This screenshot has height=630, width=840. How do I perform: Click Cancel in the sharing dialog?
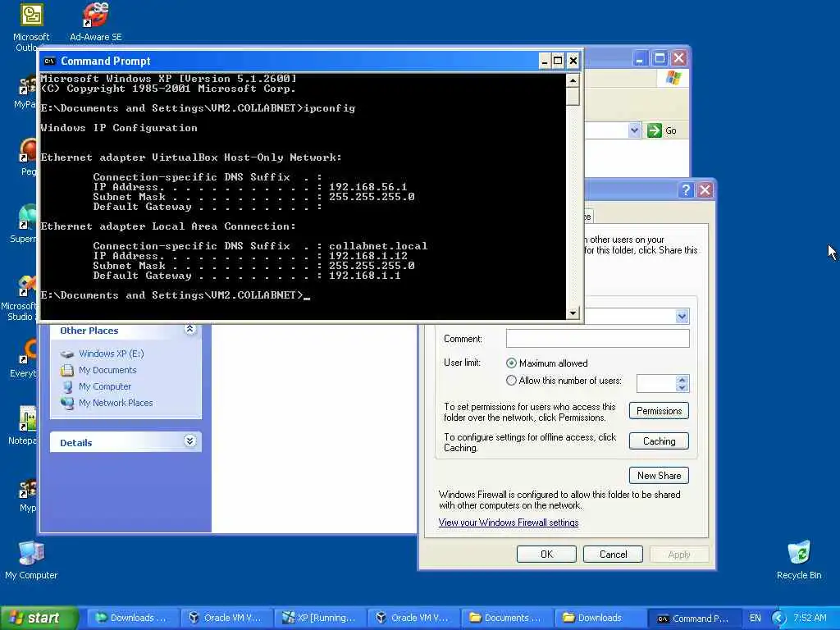pos(613,555)
